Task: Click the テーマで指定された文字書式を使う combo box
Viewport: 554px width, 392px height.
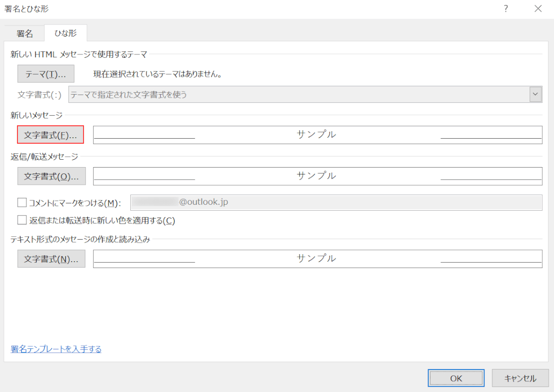Action: pyautogui.click(x=299, y=94)
